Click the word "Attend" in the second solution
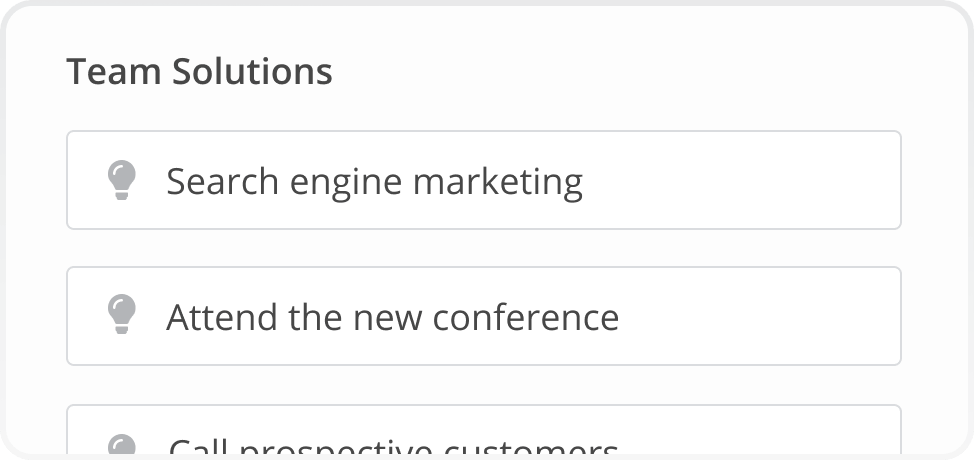This screenshot has height=460, width=974. tap(222, 317)
